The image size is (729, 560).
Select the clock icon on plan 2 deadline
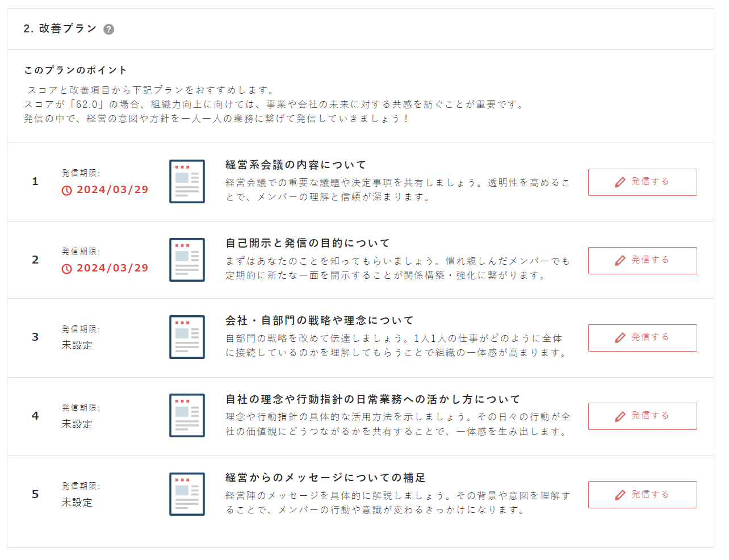click(x=67, y=269)
